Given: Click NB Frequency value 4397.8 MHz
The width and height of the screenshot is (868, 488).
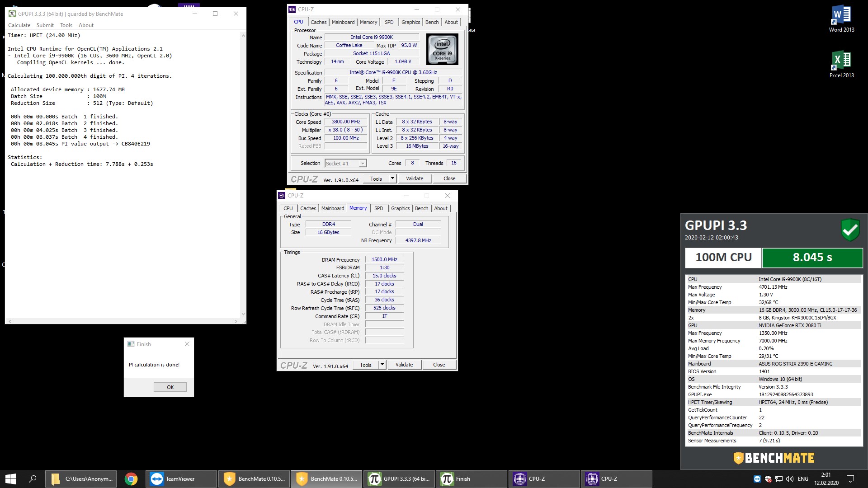Looking at the screenshot, I should coord(418,240).
